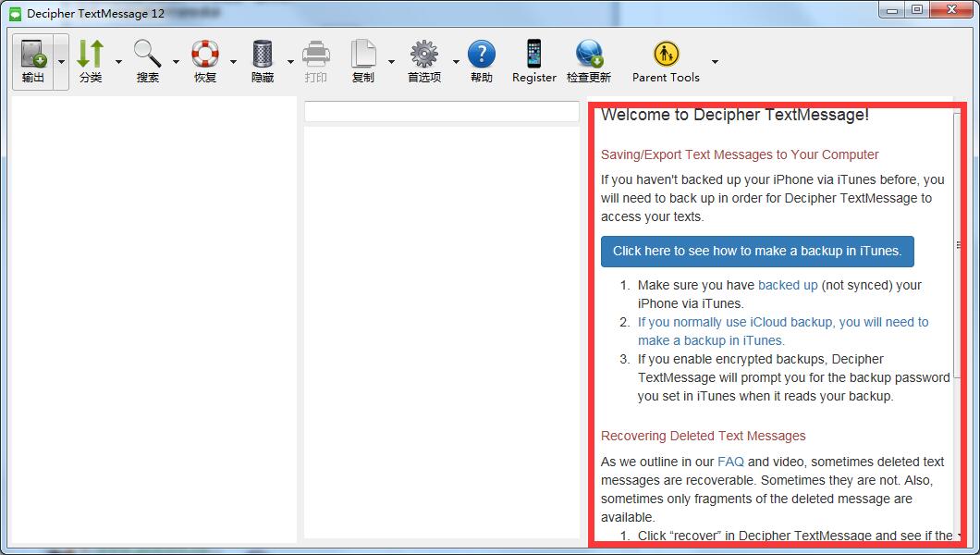Image resolution: width=980 pixels, height=555 pixels.
Task: Open the FAQ link
Action: pos(730,462)
